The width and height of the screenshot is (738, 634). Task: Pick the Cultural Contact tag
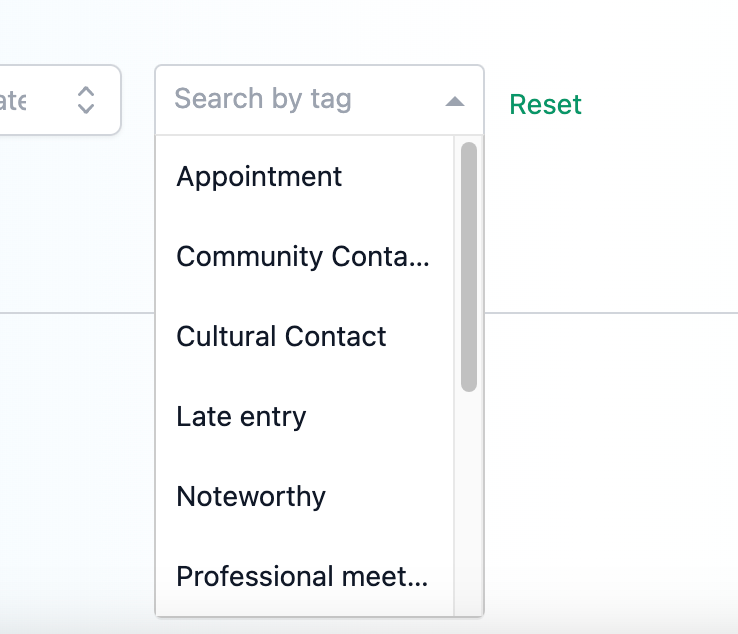(x=281, y=337)
